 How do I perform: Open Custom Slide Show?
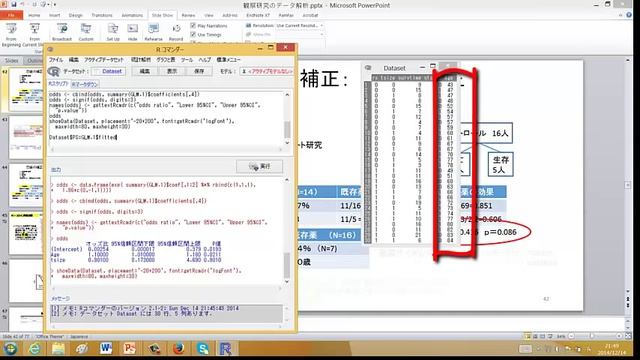click(x=86, y=29)
